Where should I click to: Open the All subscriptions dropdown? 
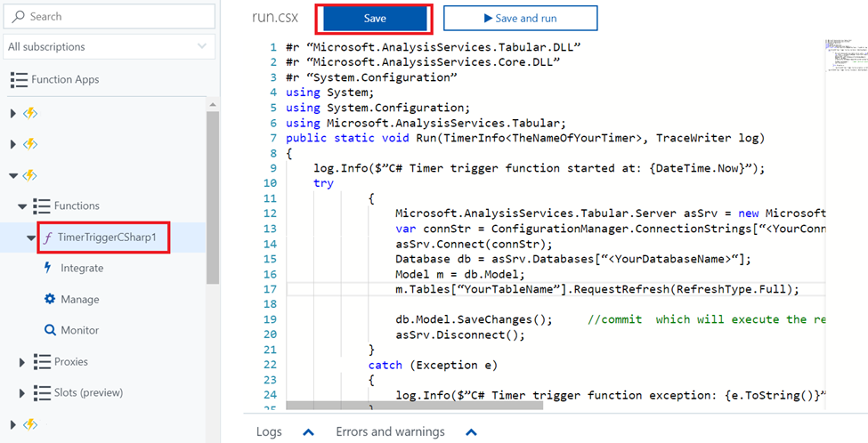pos(109,46)
